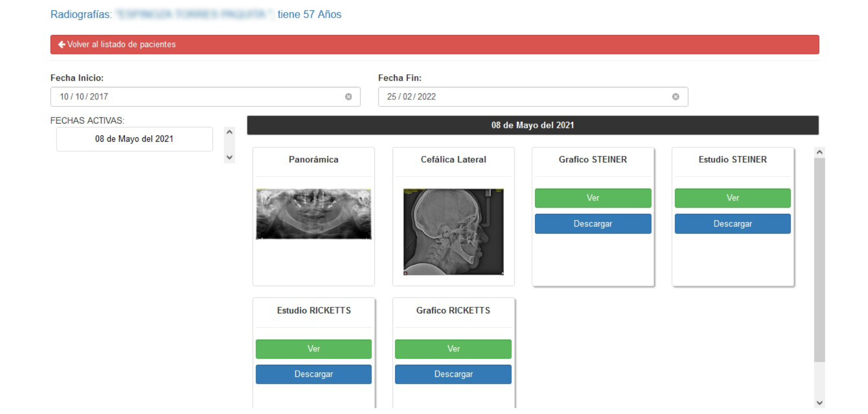Select active date 08 de Mayo del 2021
The width and height of the screenshot is (868, 414).
click(134, 139)
